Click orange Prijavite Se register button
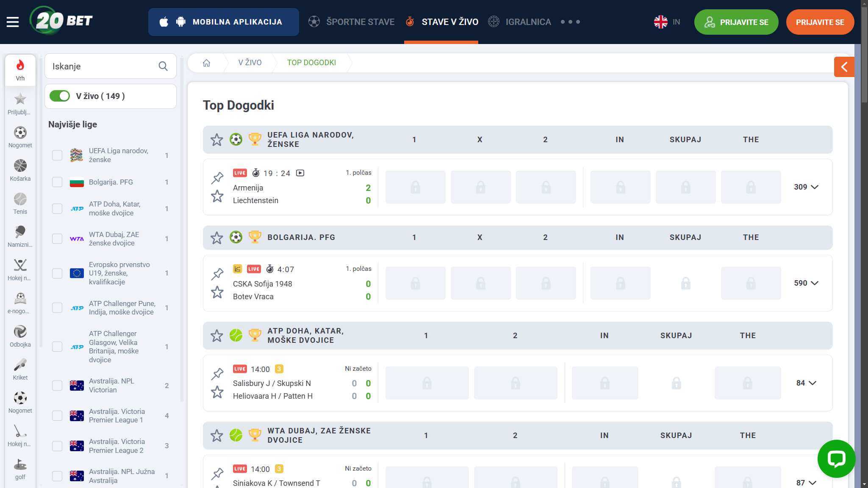Screen dimensions: 868x488 tap(820, 22)
